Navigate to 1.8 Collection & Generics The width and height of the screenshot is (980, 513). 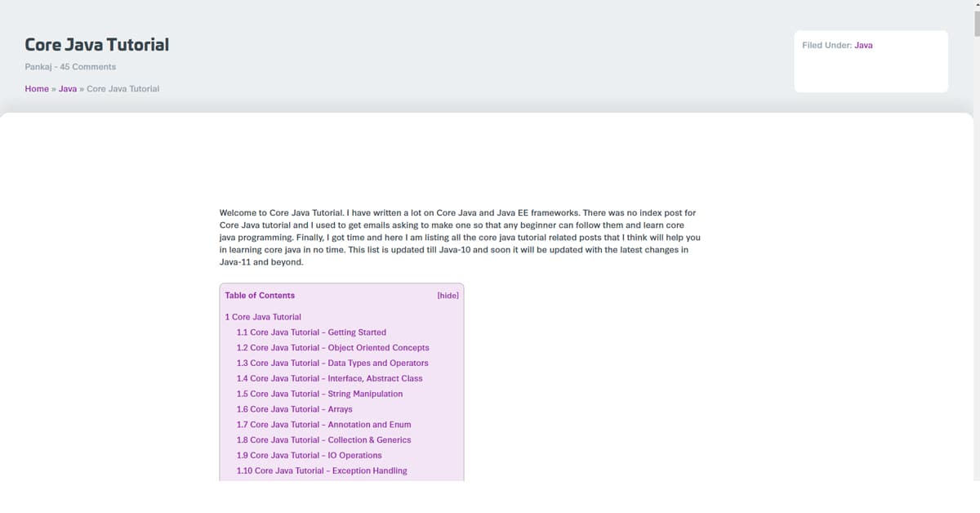click(323, 440)
